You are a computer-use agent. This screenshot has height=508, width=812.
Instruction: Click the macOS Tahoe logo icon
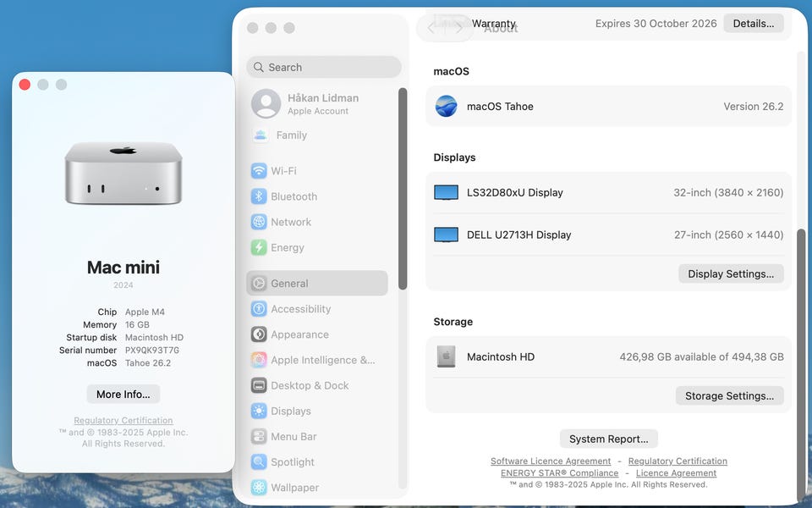pos(446,107)
